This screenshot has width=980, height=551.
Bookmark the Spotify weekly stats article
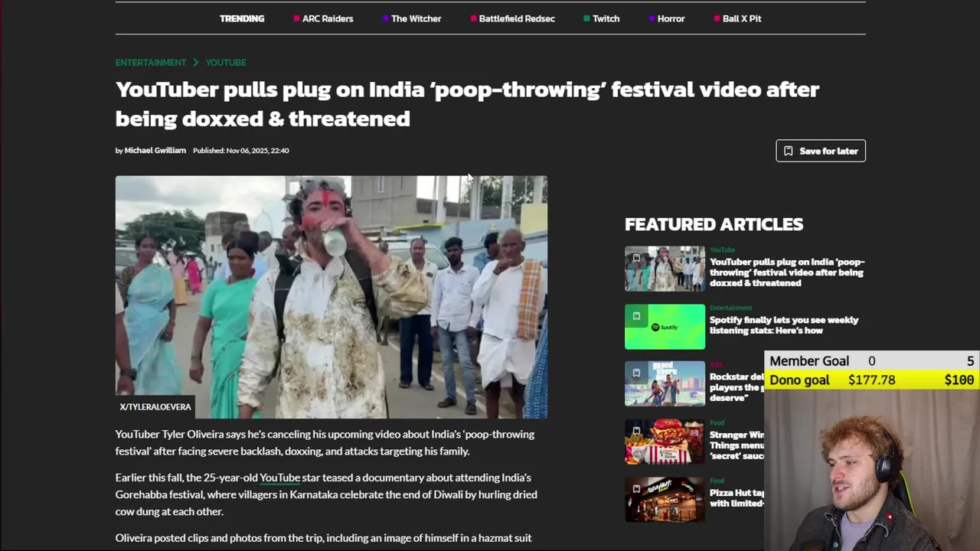[x=636, y=316]
